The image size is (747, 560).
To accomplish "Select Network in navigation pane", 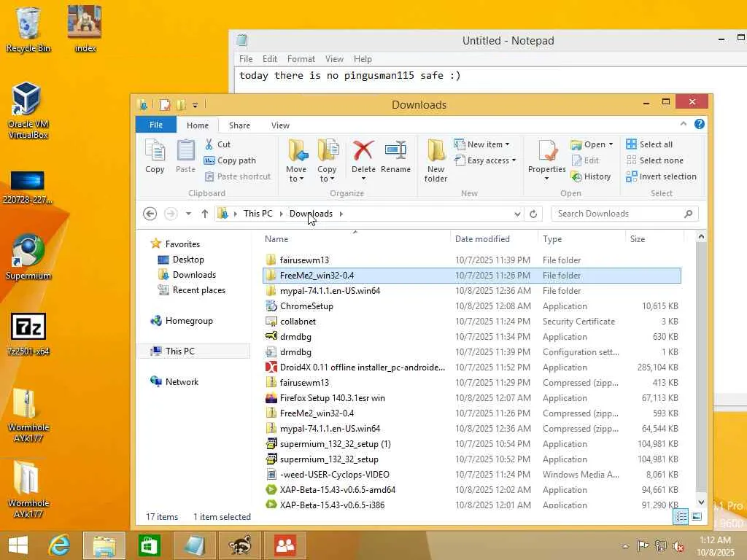I will click(175, 382).
